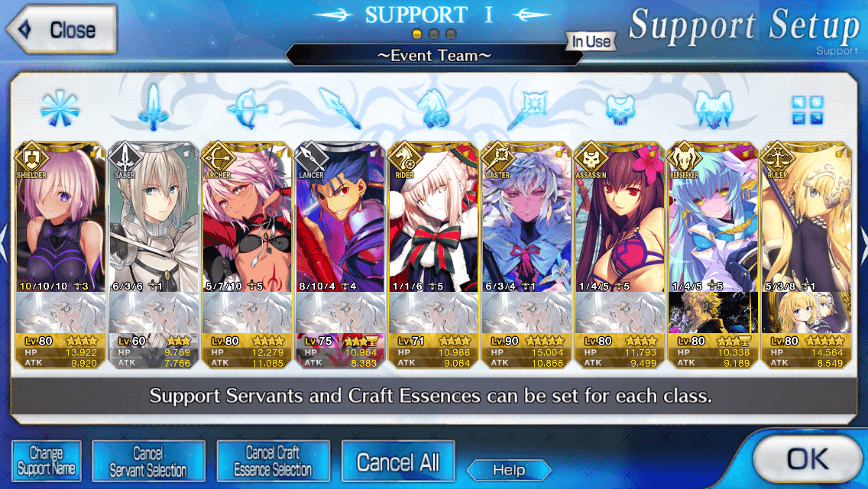The image size is (868, 489).
Task: Click the Change Support Name button
Action: (x=47, y=461)
